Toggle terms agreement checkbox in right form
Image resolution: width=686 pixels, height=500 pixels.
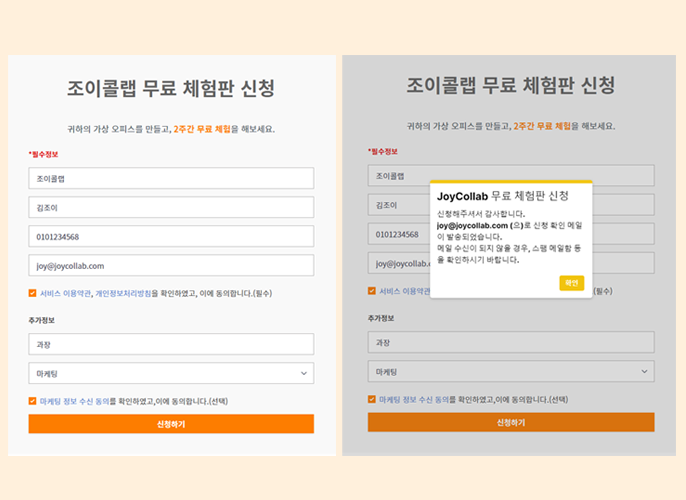point(372,291)
